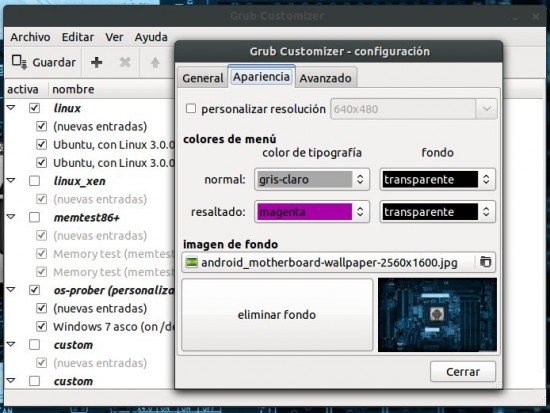Select the second Memory test (memtest entry
Image resolution: width=550 pixels, height=413 pixels.
pyautogui.click(x=114, y=272)
